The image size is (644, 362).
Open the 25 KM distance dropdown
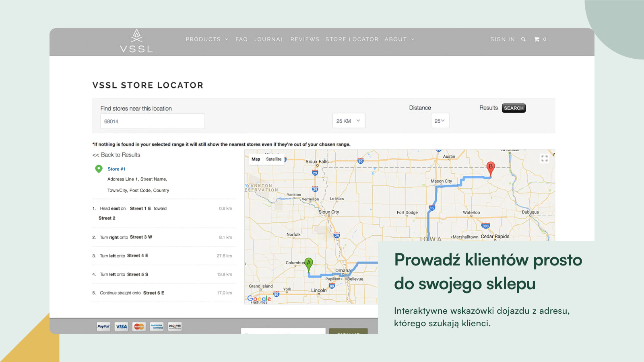(x=349, y=121)
